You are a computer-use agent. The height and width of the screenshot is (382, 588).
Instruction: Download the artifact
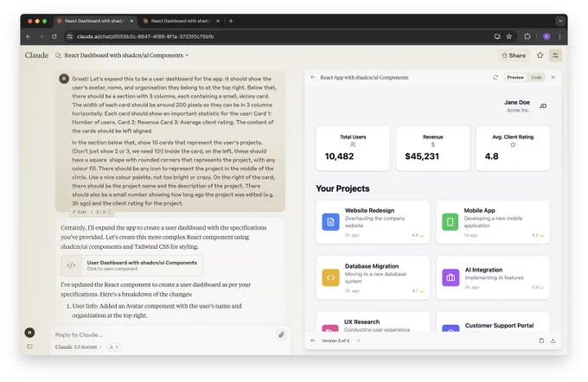553,341
